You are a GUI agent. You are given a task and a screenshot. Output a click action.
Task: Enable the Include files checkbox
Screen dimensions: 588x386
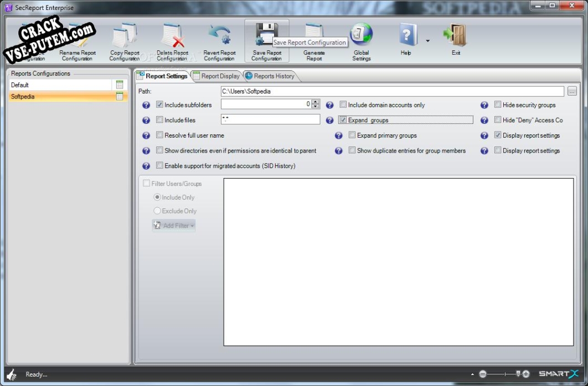point(160,119)
